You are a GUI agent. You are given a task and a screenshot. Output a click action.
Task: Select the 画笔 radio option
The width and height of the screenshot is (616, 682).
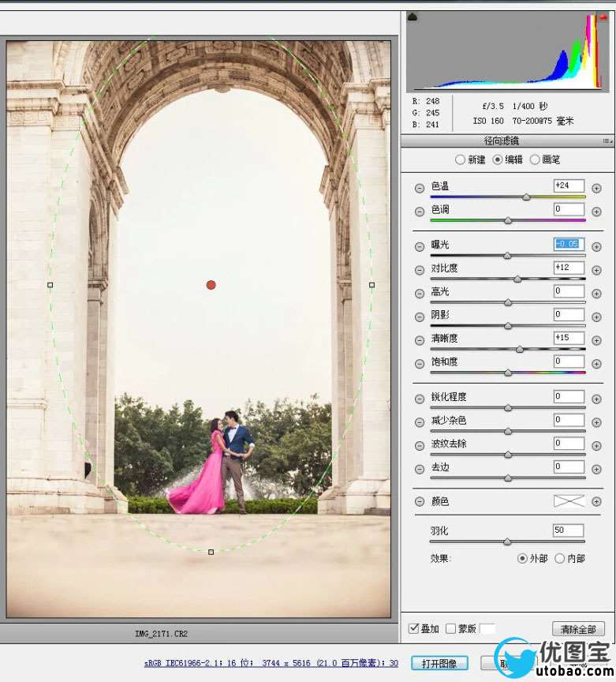pos(535,159)
